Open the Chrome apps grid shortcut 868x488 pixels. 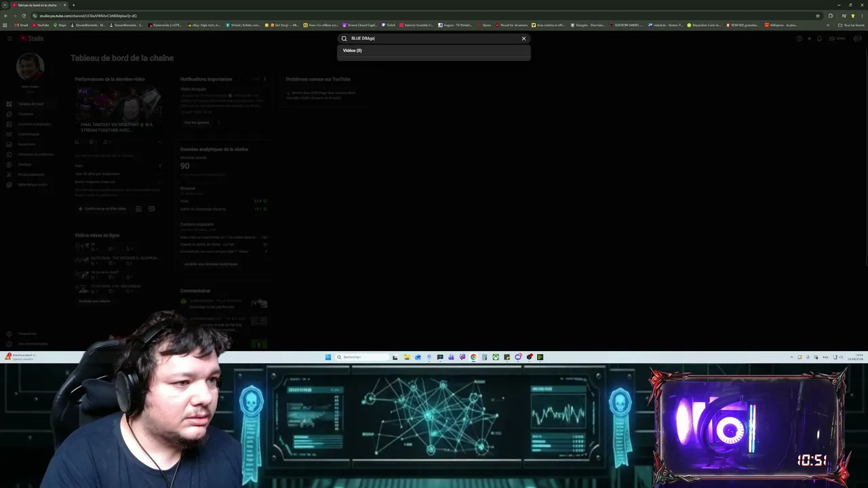pyautogui.click(x=5, y=25)
